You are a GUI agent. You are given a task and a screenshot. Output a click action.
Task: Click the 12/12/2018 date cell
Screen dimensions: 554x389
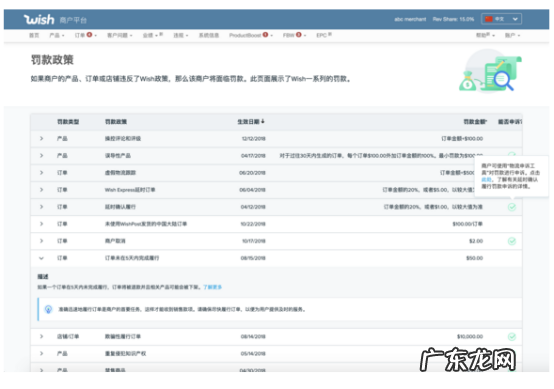[253, 138]
